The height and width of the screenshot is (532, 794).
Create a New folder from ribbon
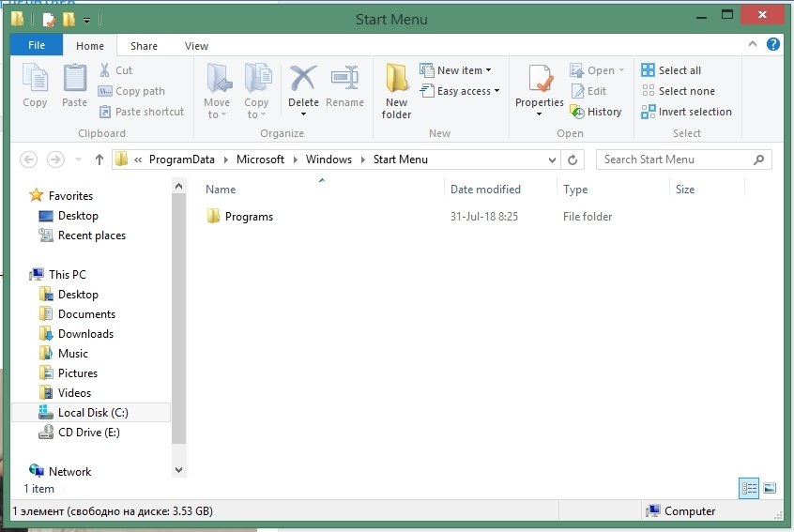(396, 91)
